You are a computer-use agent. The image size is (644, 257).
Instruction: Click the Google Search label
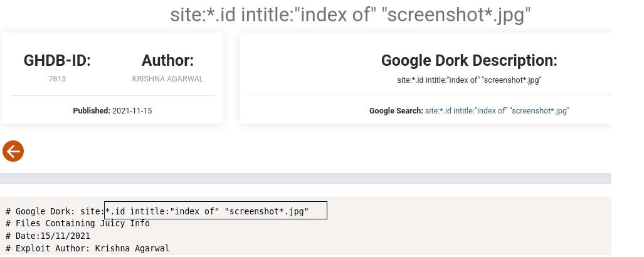point(396,111)
